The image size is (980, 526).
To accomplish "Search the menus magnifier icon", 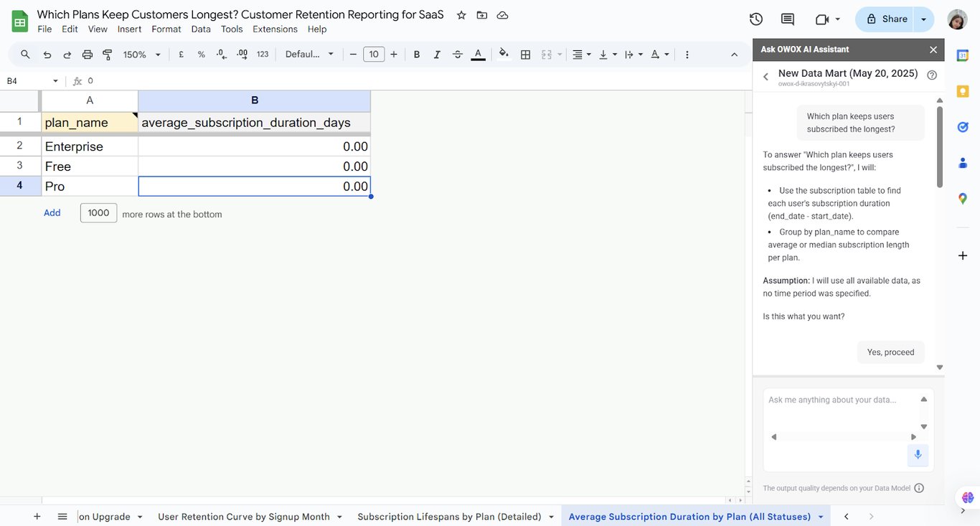I will [x=25, y=55].
